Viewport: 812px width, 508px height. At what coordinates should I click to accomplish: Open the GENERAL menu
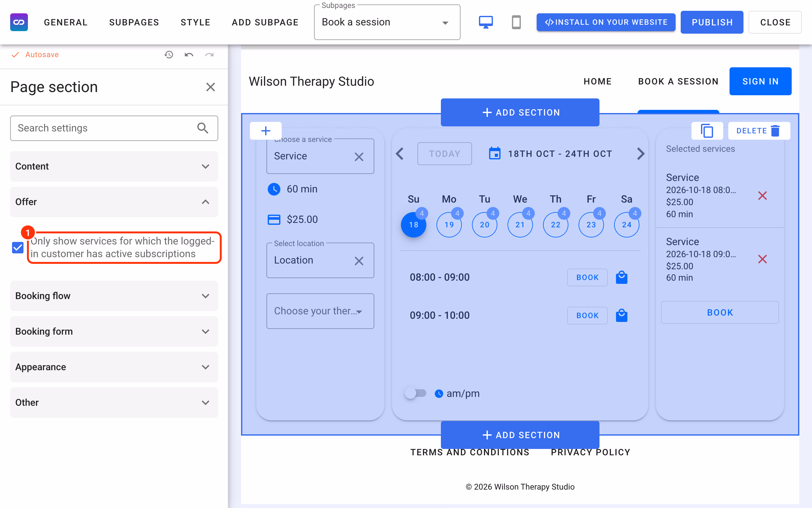point(66,22)
